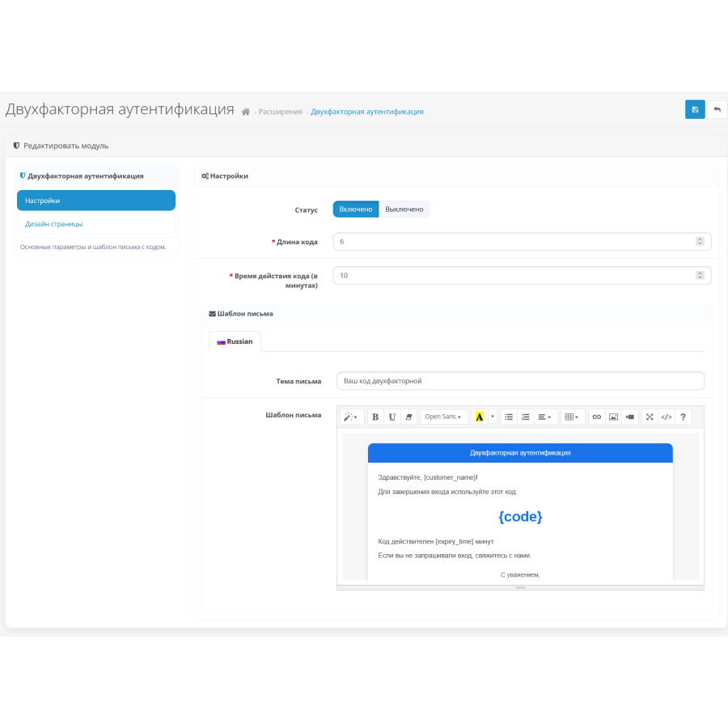This screenshot has height=728, width=728.
Task: Click the Расширения breadcrumb link
Action: pyautogui.click(x=281, y=112)
